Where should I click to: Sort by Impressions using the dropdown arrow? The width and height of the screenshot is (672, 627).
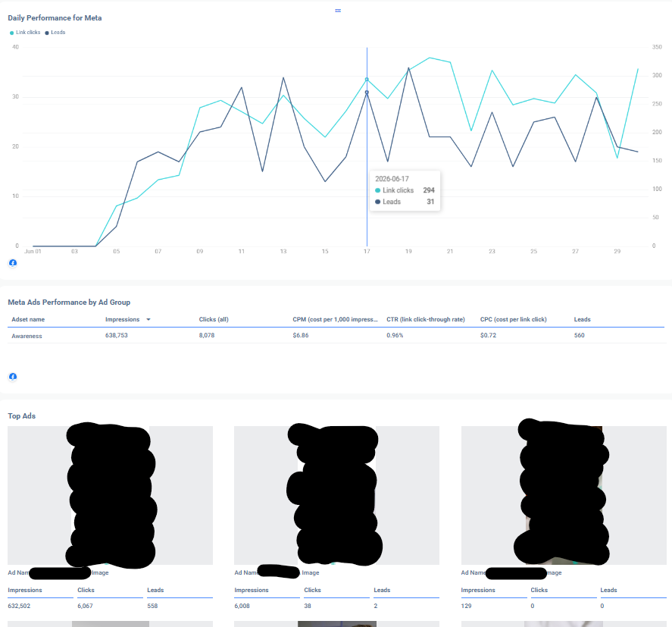click(148, 319)
